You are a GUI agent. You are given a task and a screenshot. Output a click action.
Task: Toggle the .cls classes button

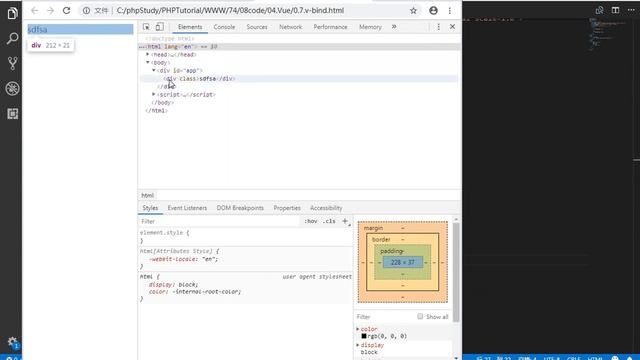click(329, 221)
